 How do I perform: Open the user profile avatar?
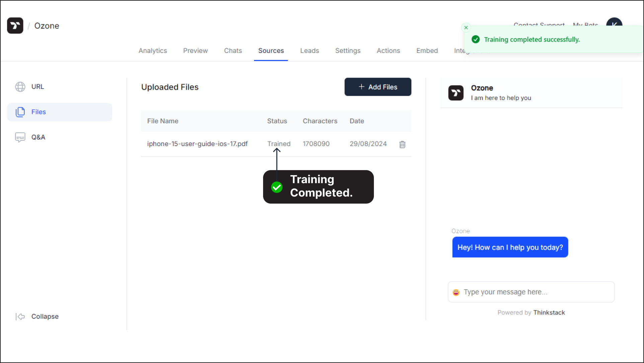pyautogui.click(x=614, y=22)
